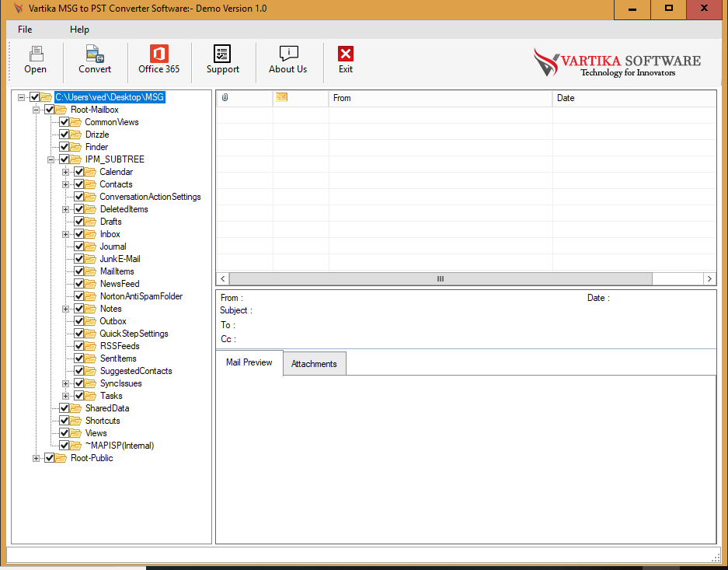
Task: Click the JunkE-Mail folder icon
Action: (91, 259)
